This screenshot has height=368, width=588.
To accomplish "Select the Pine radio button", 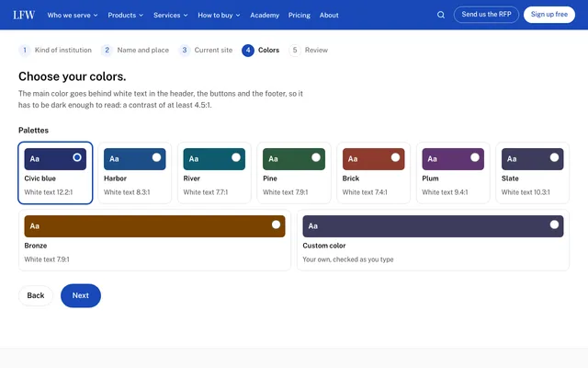I will point(316,157).
